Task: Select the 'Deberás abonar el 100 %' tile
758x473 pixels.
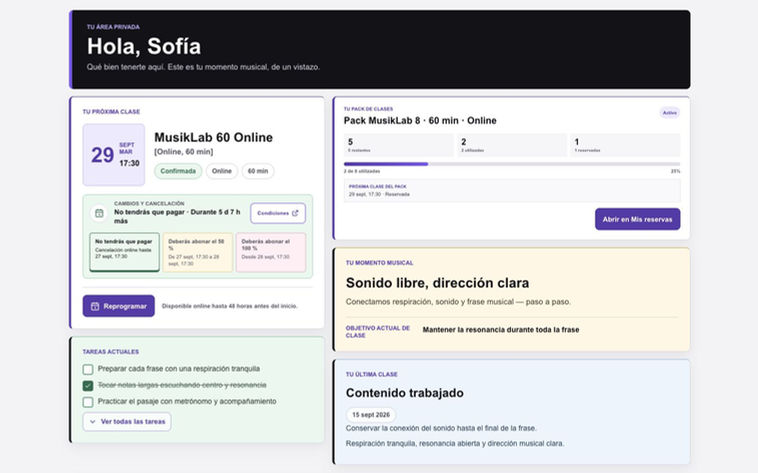Action: [x=271, y=252]
